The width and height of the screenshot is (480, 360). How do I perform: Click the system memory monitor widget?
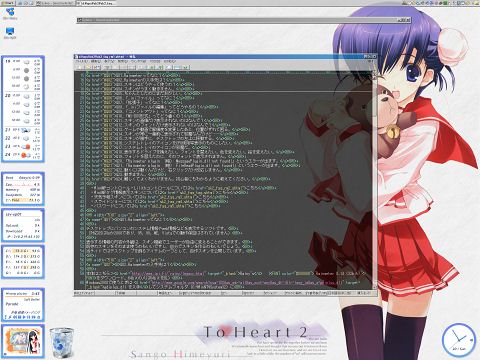[23, 189]
